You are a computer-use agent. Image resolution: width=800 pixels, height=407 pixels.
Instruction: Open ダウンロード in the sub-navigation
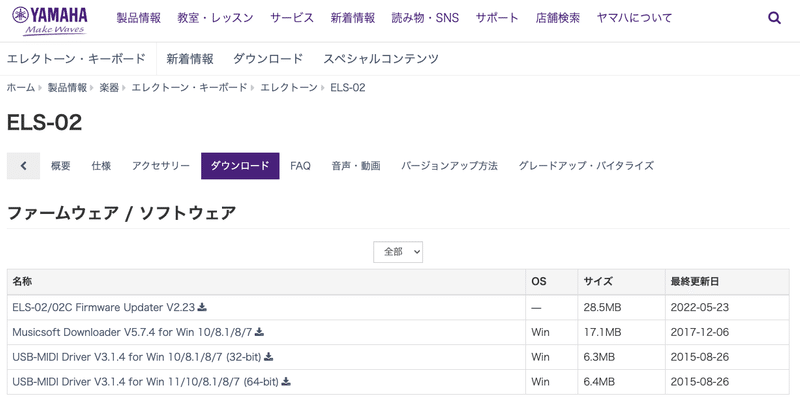[268, 59]
